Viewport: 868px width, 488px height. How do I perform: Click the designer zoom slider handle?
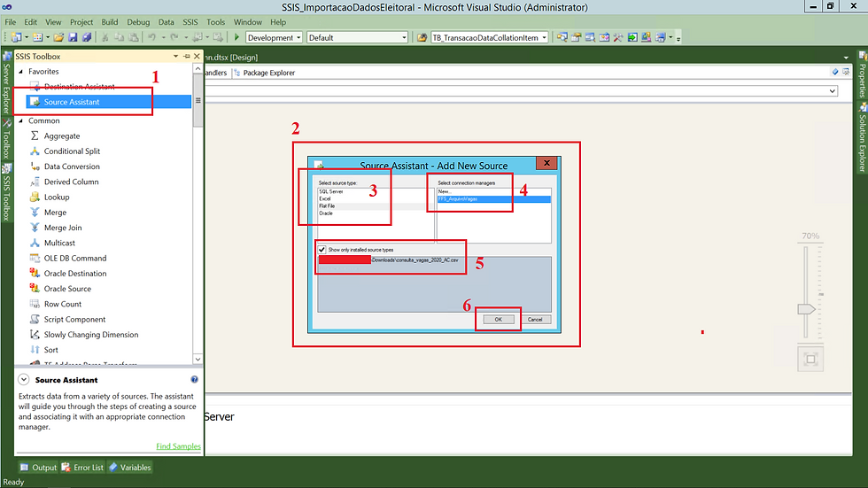coord(806,309)
